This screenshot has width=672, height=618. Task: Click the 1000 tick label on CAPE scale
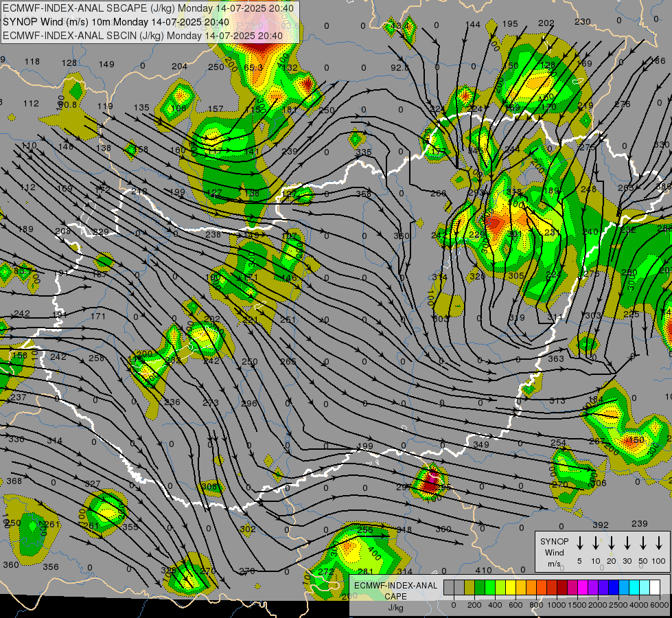(x=557, y=605)
